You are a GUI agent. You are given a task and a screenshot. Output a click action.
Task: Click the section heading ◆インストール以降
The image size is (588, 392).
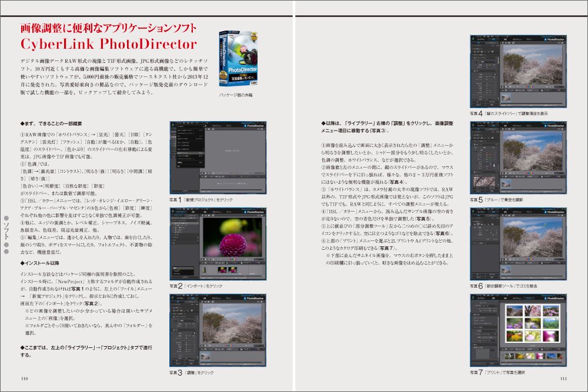click(40, 263)
